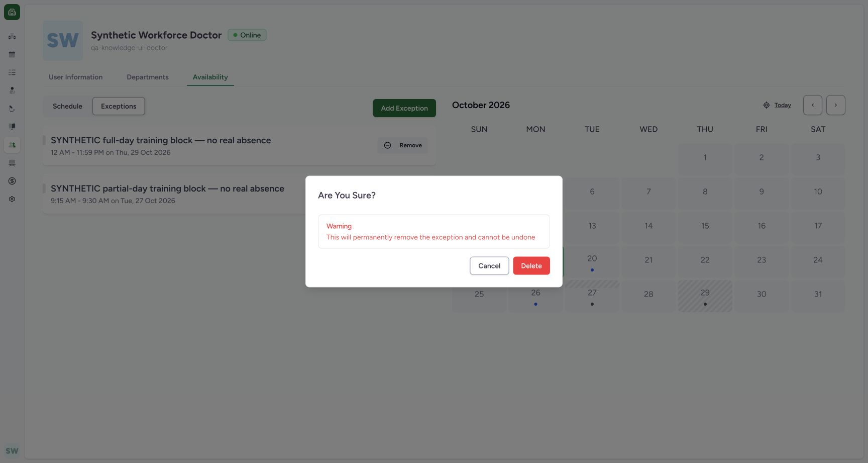Open the microscope lab sidebar icon

tap(12, 109)
